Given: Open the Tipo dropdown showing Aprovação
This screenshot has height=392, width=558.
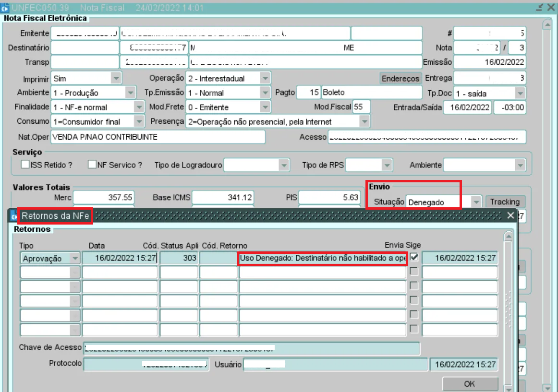Looking at the screenshot, I should coord(75,258).
